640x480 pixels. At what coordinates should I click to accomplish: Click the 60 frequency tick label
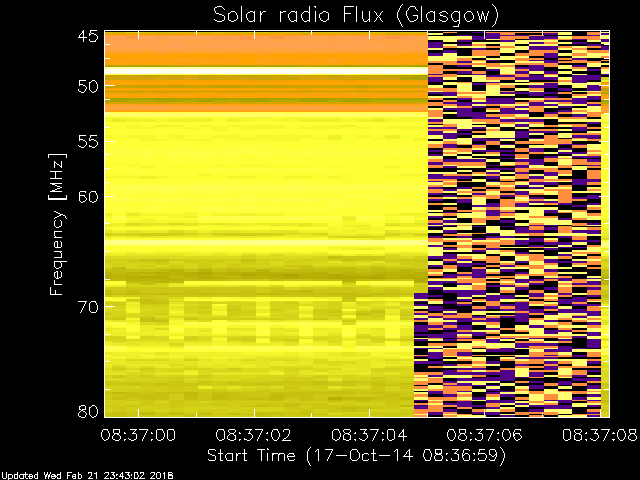88,197
